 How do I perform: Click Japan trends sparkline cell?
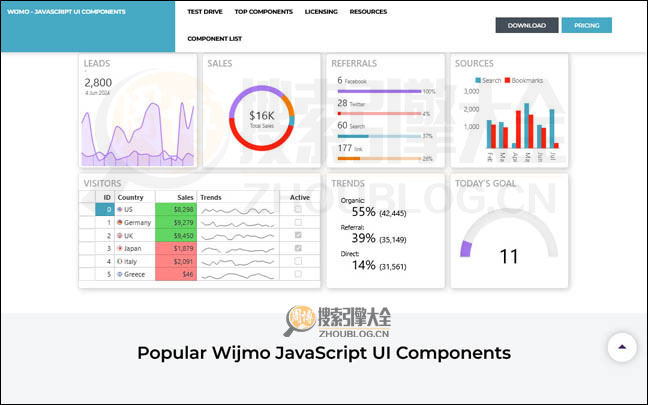[238, 248]
